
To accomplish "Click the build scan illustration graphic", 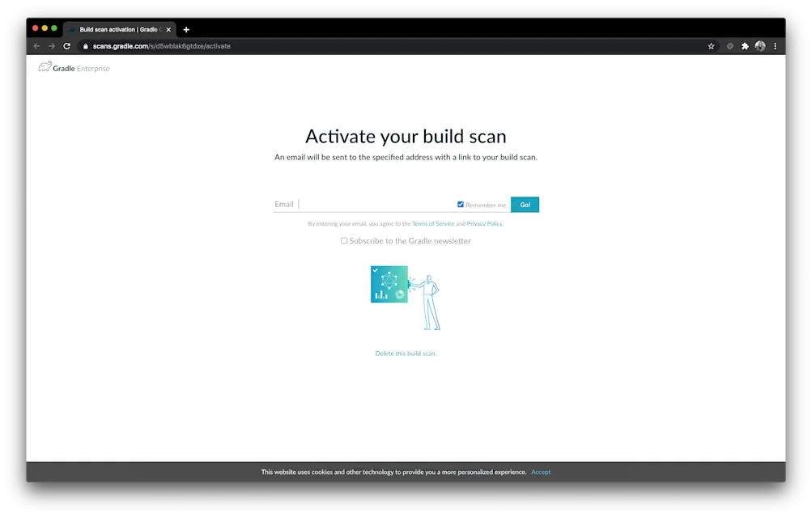I will coord(406,297).
